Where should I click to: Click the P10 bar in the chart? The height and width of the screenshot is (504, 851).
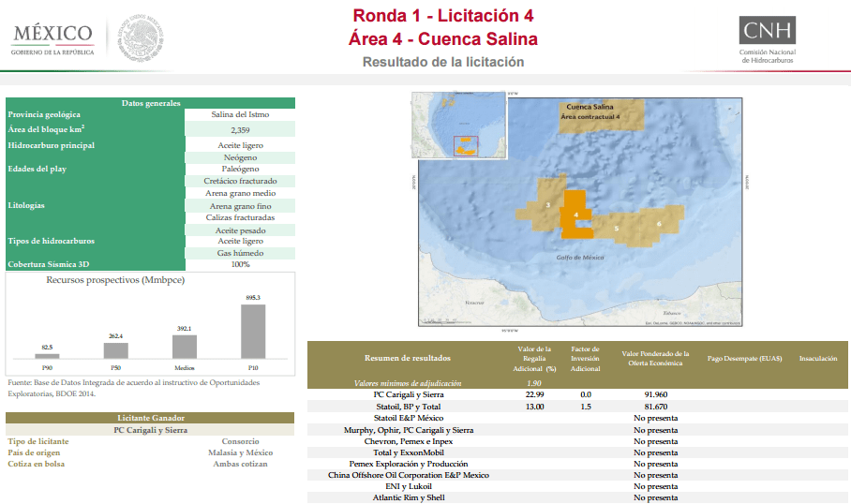pyautogui.click(x=253, y=332)
